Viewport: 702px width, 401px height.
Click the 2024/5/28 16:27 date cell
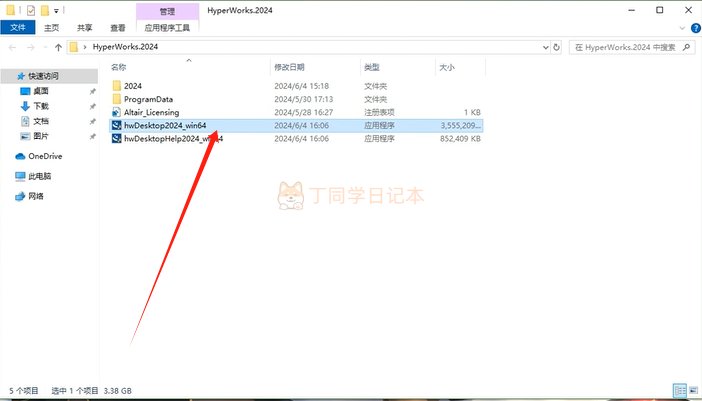[x=304, y=112]
